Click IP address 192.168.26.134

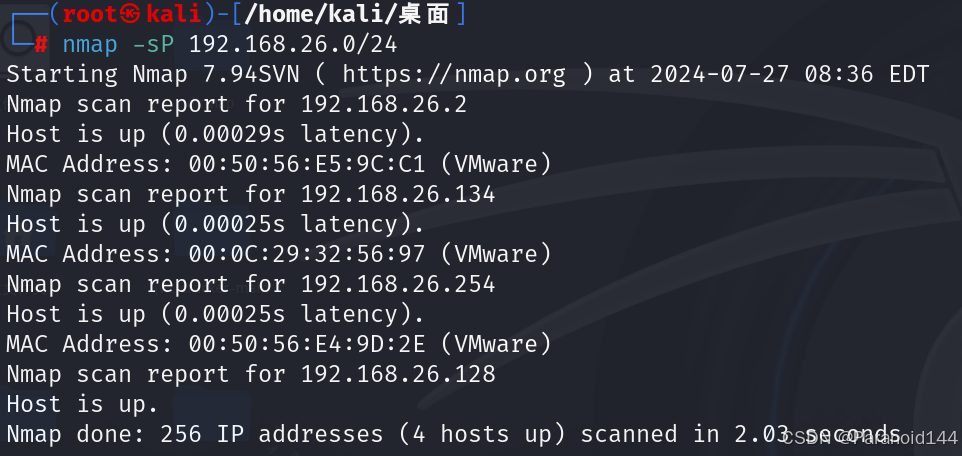tap(398, 195)
